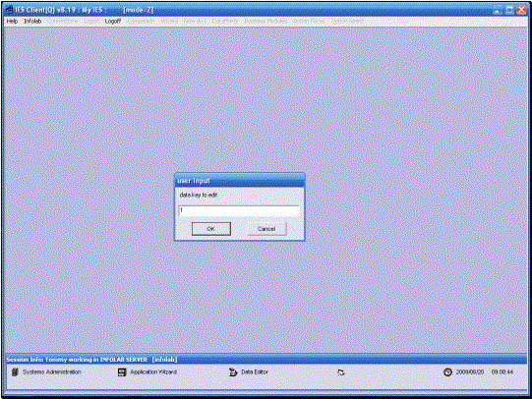Viewport: 532px width, 399px height.
Task: Click the refresh arrows icon in status bar
Action: click(x=341, y=372)
